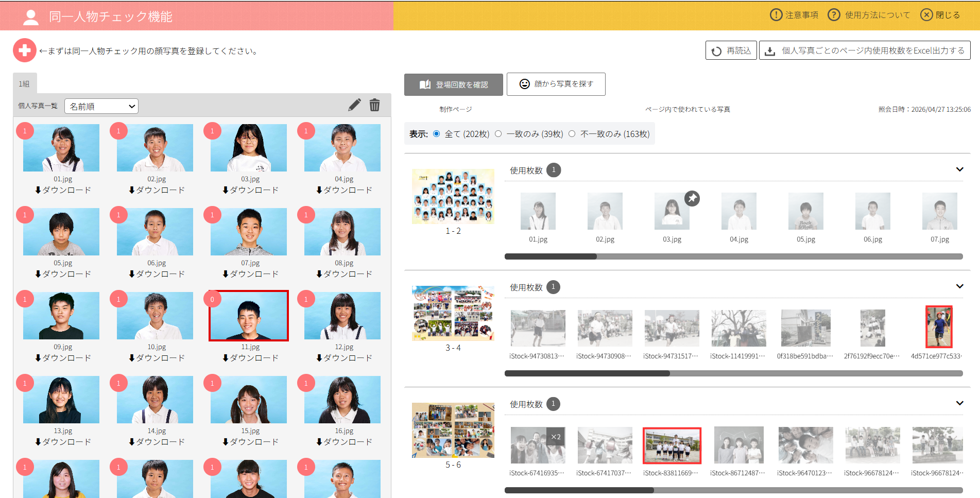This screenshot has width=980, height=498.
Task: Select the 不一致のみ (163枚) radio option
Action: (572, 134)
